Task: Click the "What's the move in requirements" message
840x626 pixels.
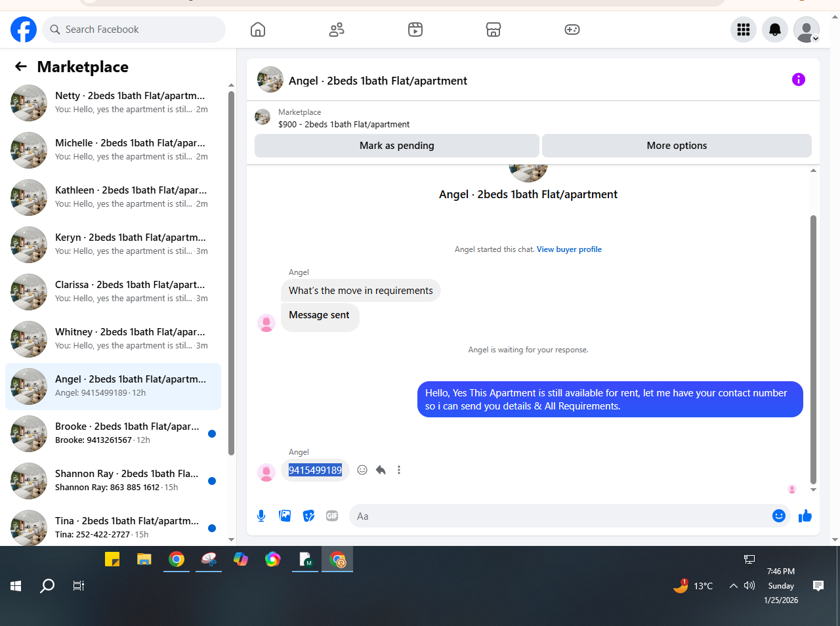Action: point(361,291)
